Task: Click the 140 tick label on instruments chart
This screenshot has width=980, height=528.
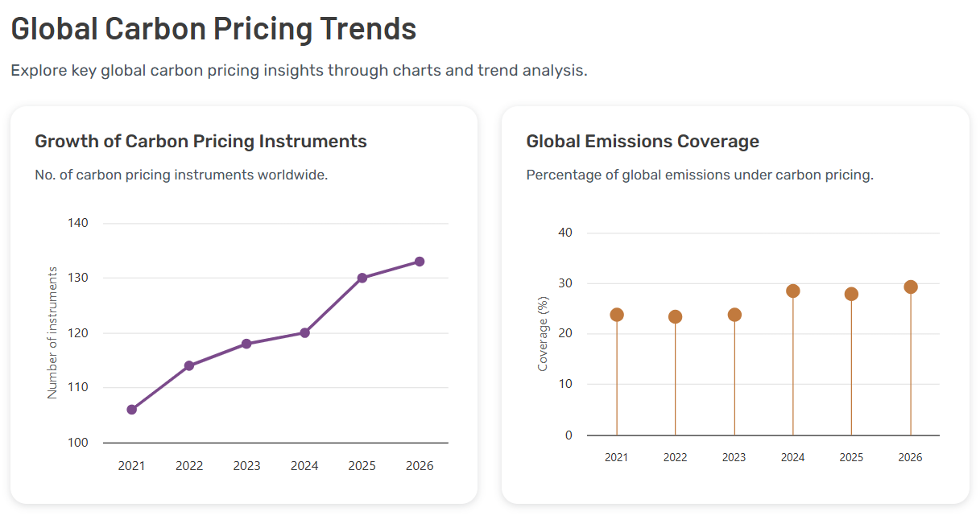Action: 79,223
